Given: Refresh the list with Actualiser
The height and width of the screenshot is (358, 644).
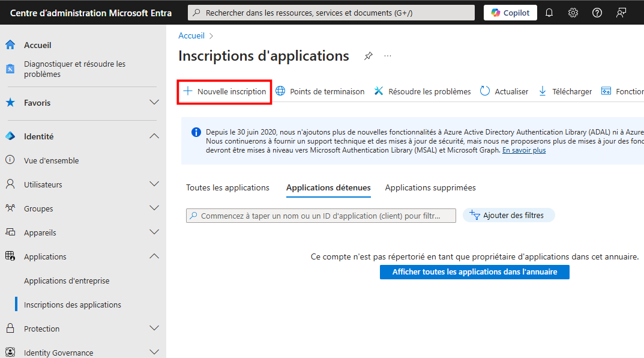Looking at the screenshot, I should [504, 92].
